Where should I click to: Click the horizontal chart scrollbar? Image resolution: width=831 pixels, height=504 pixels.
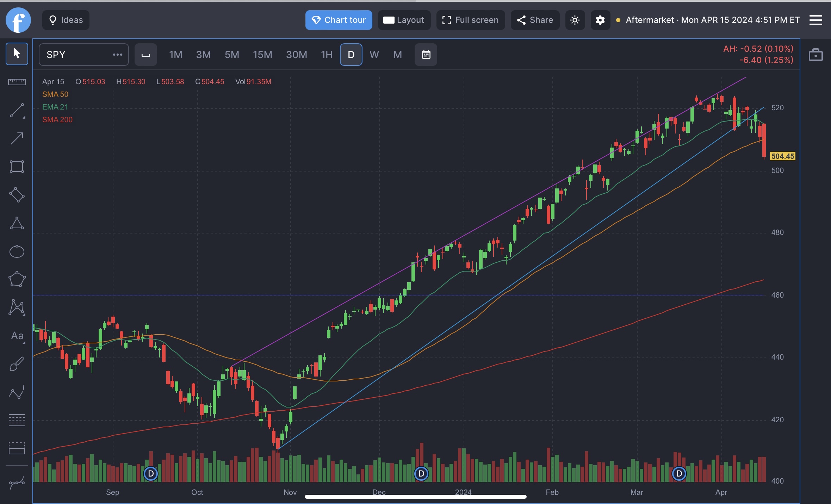click(415, 497)
